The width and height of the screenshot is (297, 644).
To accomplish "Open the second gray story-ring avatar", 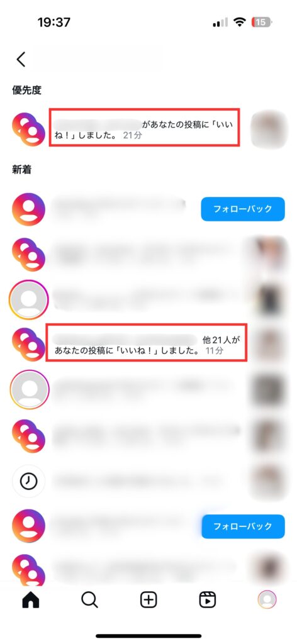I will 29,390.
